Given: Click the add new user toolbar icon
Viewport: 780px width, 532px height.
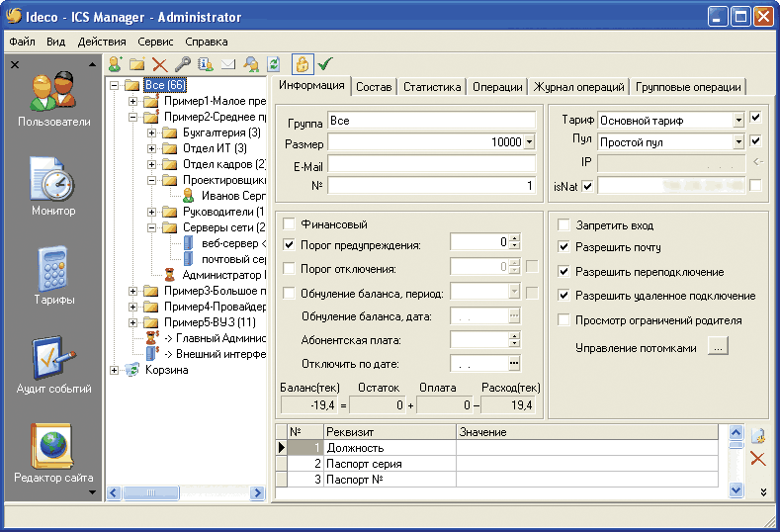Looking at the screenshot, I should point(116,64).
